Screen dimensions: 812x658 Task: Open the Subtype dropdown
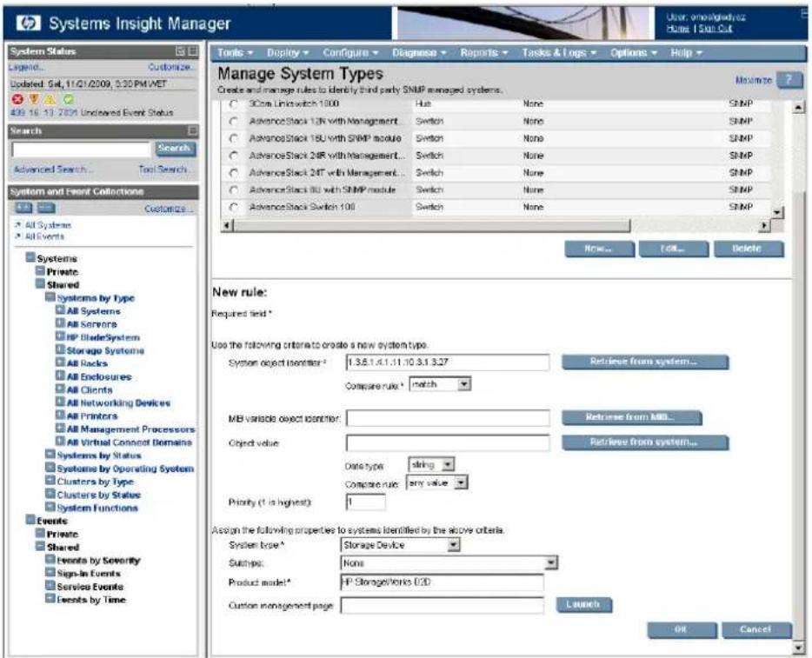coord(551,562)
